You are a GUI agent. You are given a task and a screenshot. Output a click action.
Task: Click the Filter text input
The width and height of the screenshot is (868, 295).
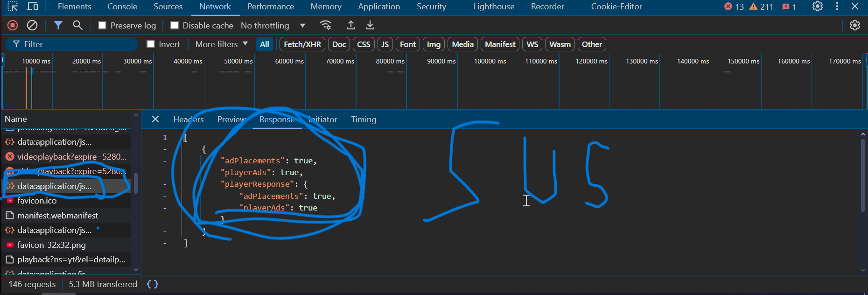[x=72, y=44]
